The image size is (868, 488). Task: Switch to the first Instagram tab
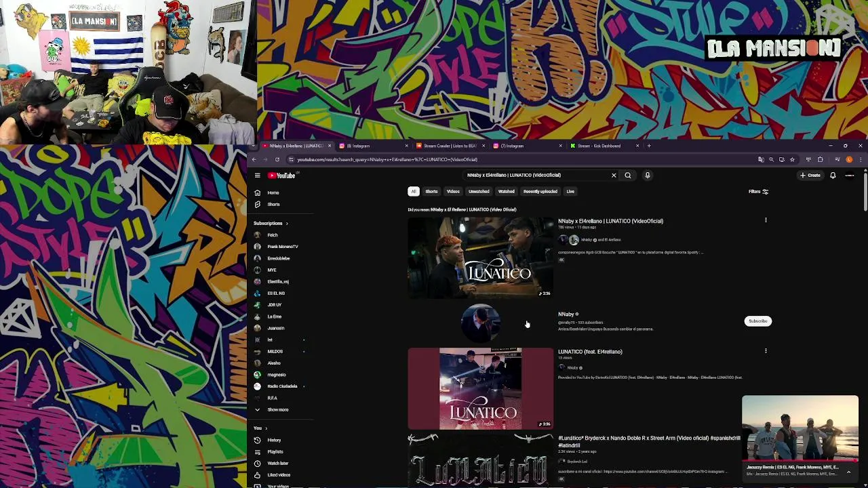(x=373, y=146)
